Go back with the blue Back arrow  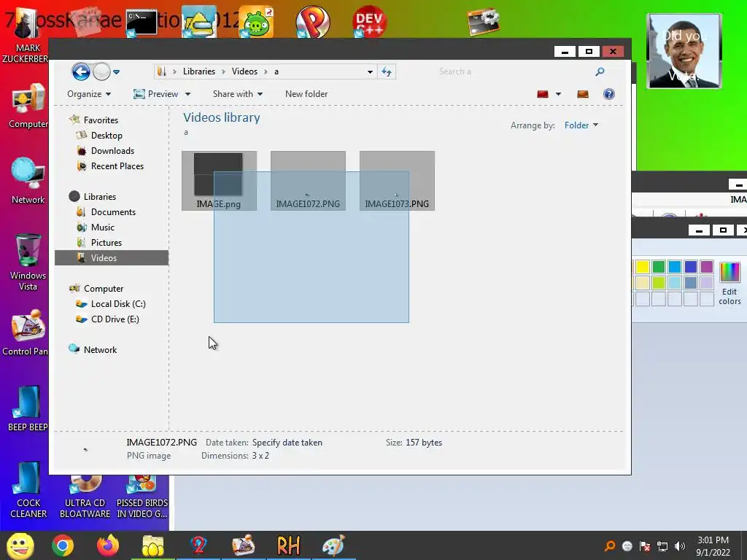(x=81, y=72)
